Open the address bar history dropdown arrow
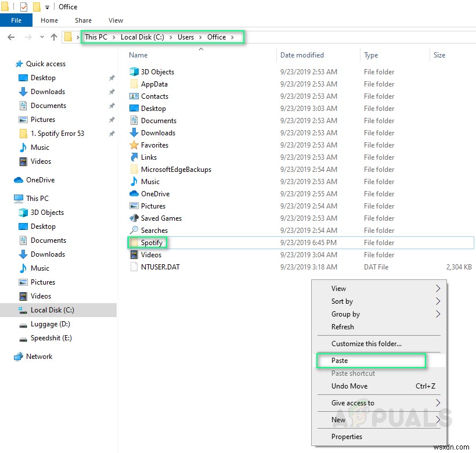Screen dimensions: 476x453 42,37
